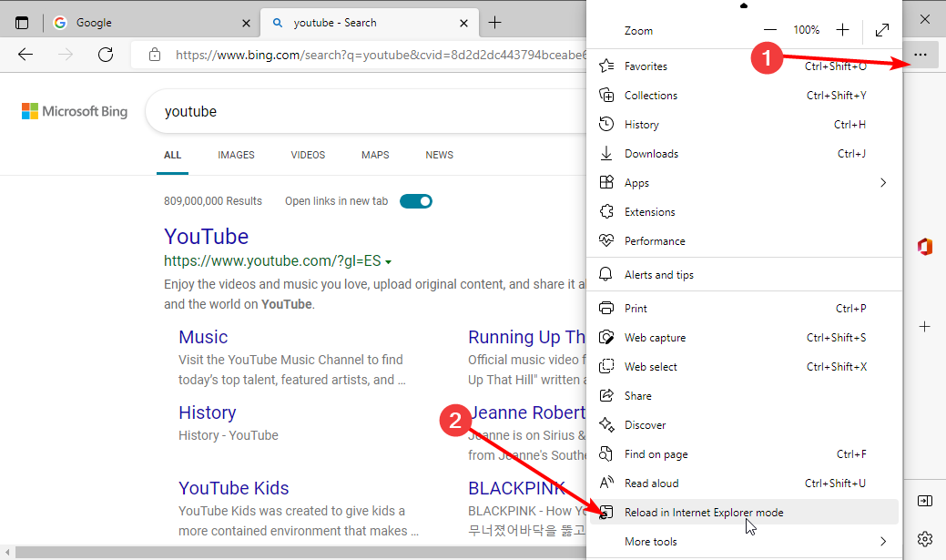Viewport: 946px width, 560px height.
Task: Open sidebar settings gear icon
Action: point(925,539)
